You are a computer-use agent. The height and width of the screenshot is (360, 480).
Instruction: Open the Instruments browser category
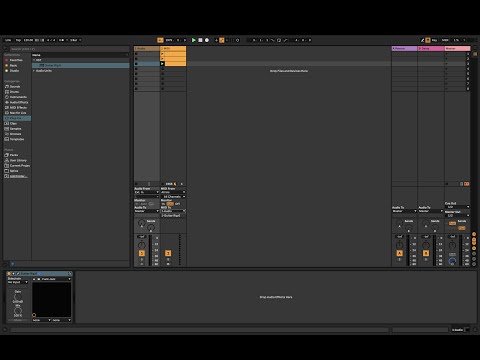point(18,97)
